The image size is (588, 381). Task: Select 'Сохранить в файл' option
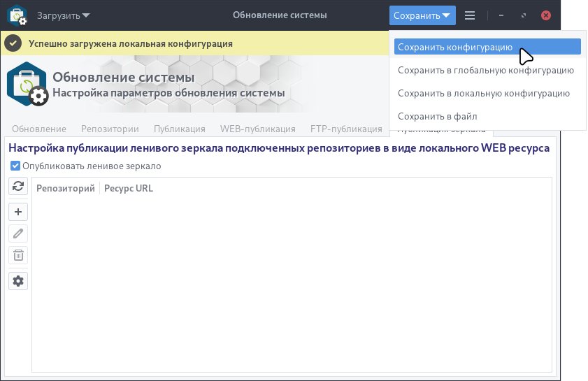coord(487,116)
